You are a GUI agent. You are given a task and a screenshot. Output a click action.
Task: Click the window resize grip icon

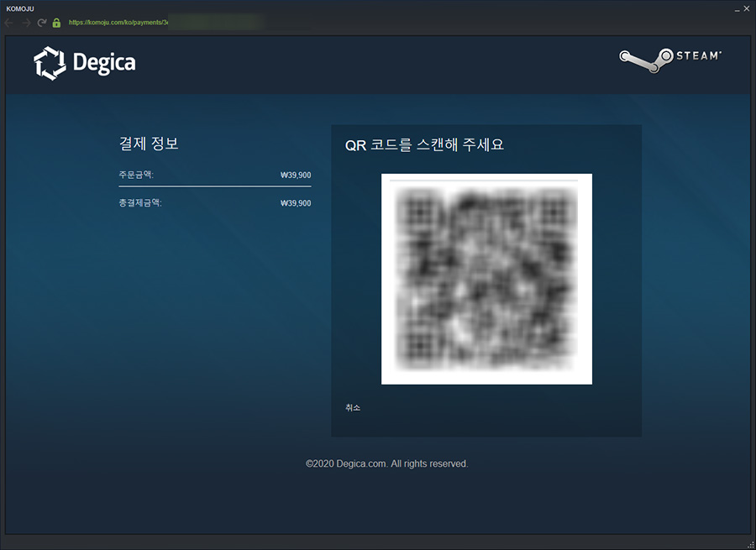pyautogui.click(x=750, y=545)
